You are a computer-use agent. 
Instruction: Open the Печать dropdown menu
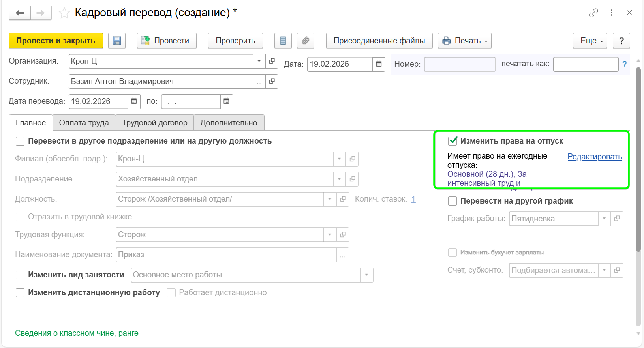coord(464,41)
